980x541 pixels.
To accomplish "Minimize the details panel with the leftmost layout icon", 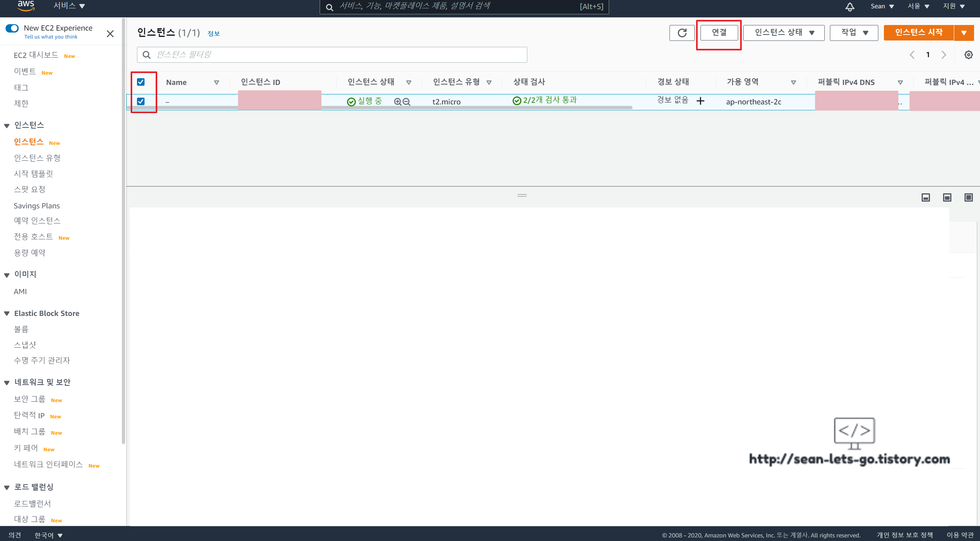I will point(926,197).
